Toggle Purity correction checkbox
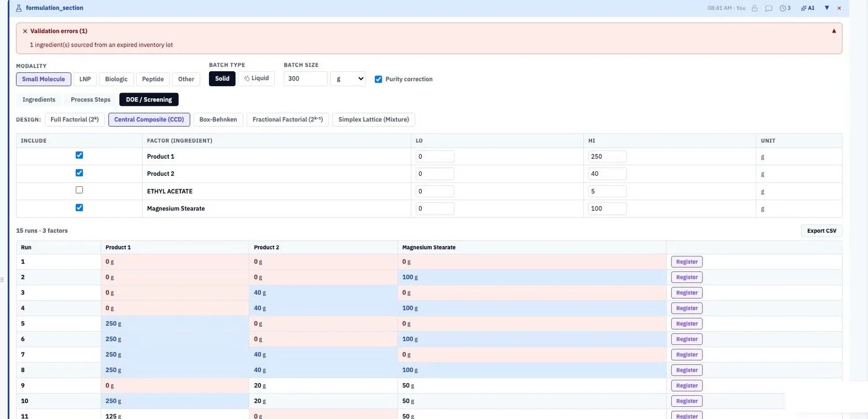Screen dimensions: 868x419 point(378,79)
